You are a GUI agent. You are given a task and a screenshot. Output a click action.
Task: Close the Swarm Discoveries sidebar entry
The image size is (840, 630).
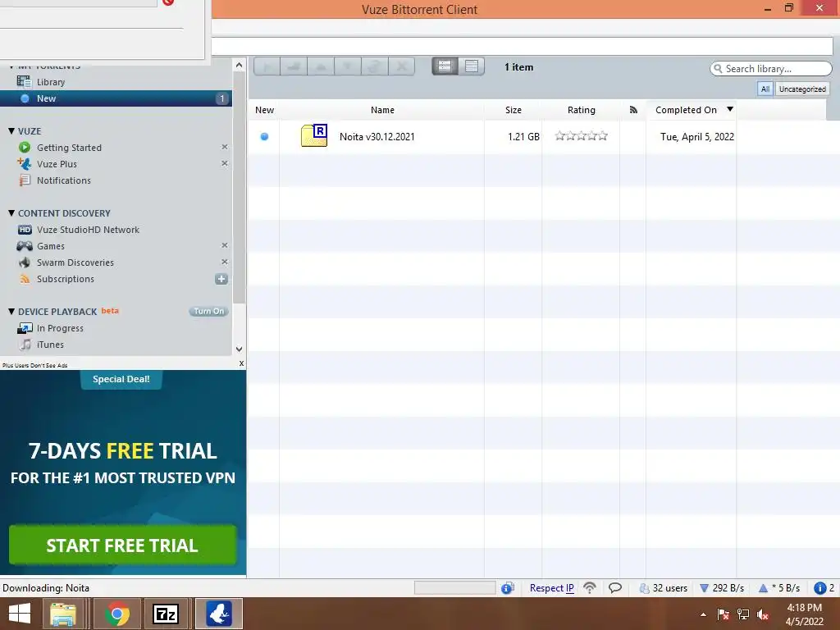click(x=225, y=262)
